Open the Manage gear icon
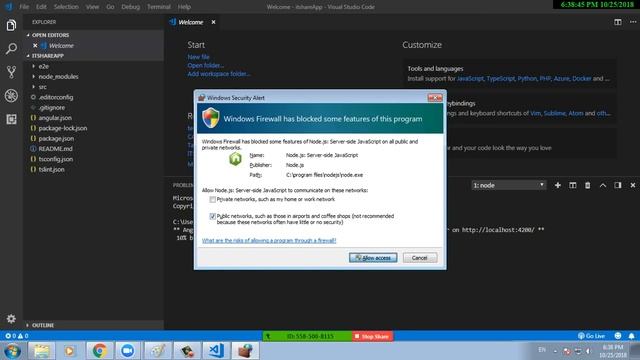The image size is (640, 360). coord(11,318)
